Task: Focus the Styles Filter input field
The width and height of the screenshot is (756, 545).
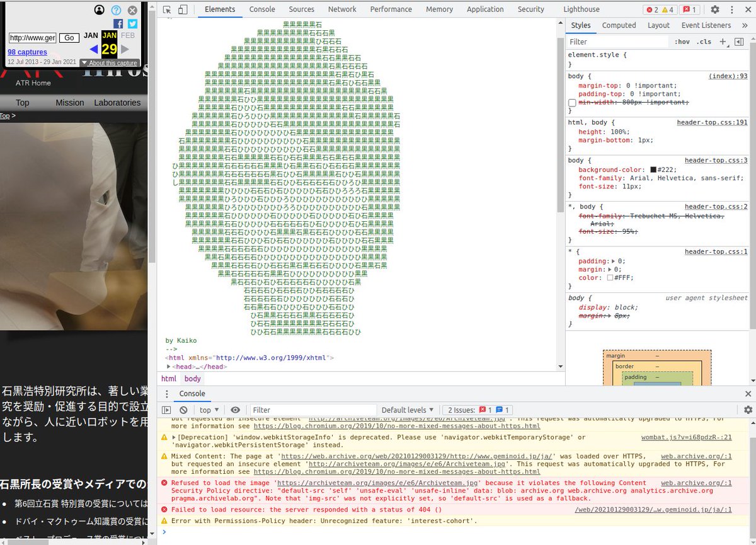Action: pyautogui.click(x=617, y=42)
